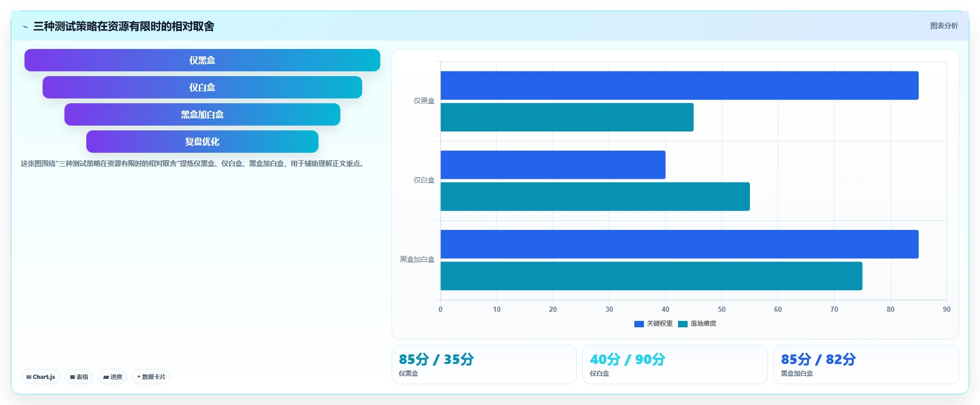Screen dimensions: 980x405
Task: Select the 仅白盒 funnel bar
Action: pos(202,87)
